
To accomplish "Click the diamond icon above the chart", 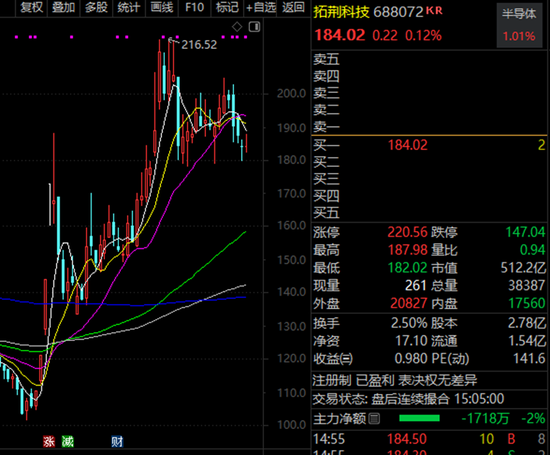I will click(237, 27).
